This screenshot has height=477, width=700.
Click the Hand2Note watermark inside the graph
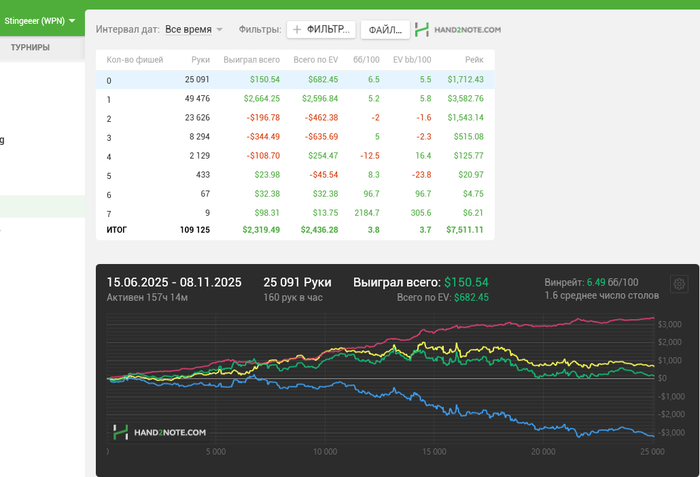[160, 432]
